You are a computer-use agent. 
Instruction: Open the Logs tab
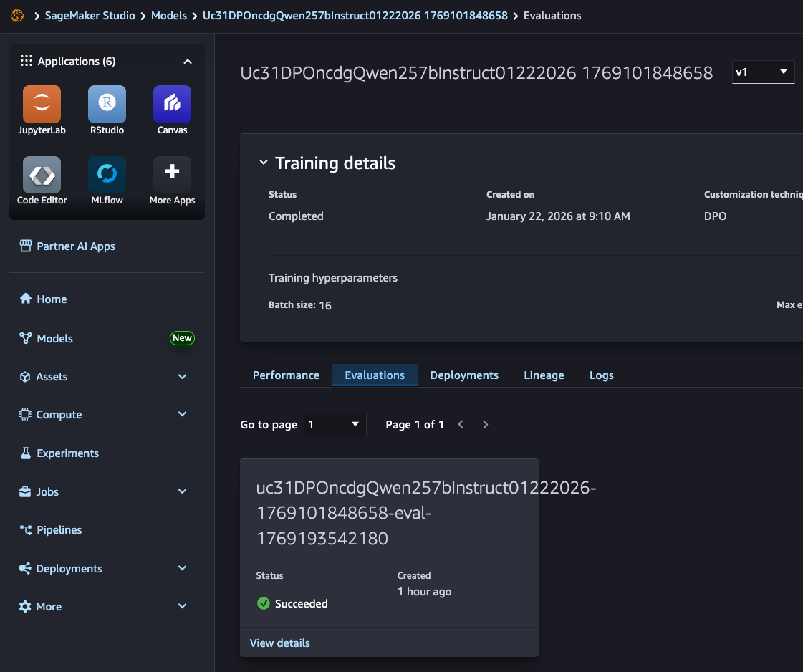pos(601,375)
